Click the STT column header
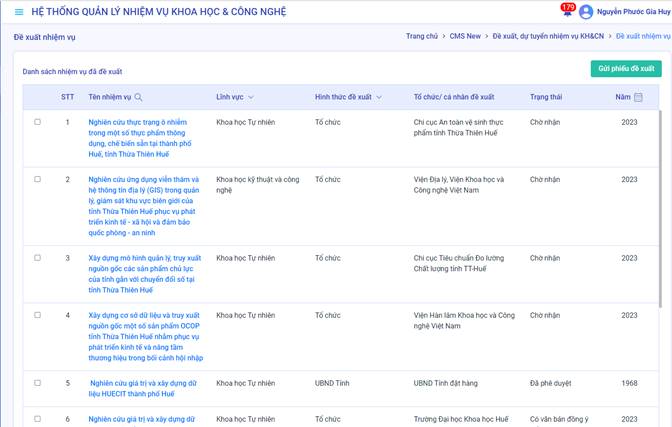672x427 pixels. (x=67, y=97)
